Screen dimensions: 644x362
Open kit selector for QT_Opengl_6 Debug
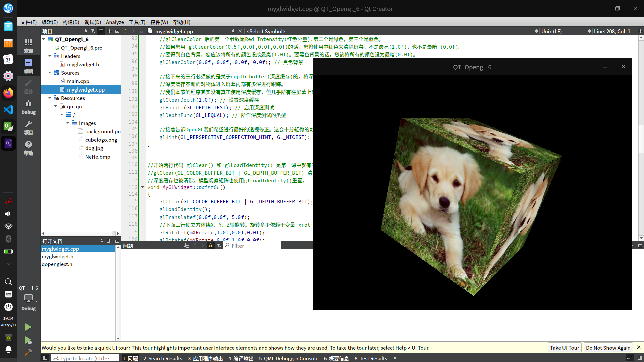(x=29, y=298)
